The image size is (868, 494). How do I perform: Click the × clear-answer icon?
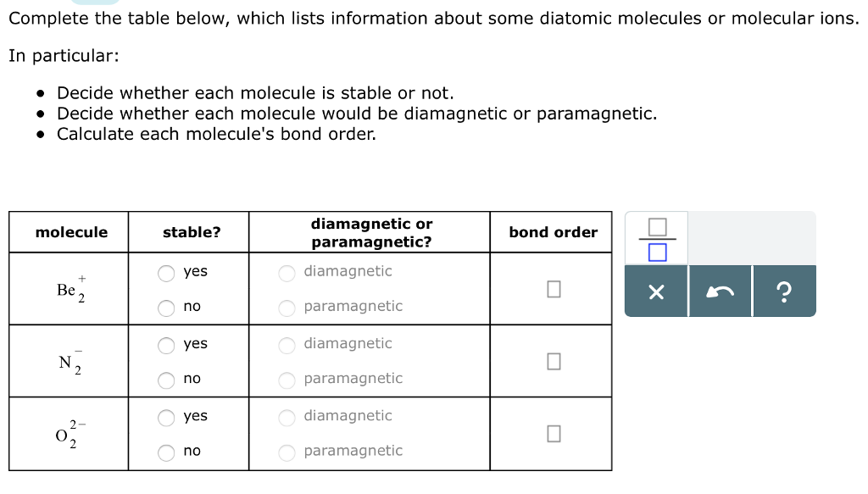(655, 290)
